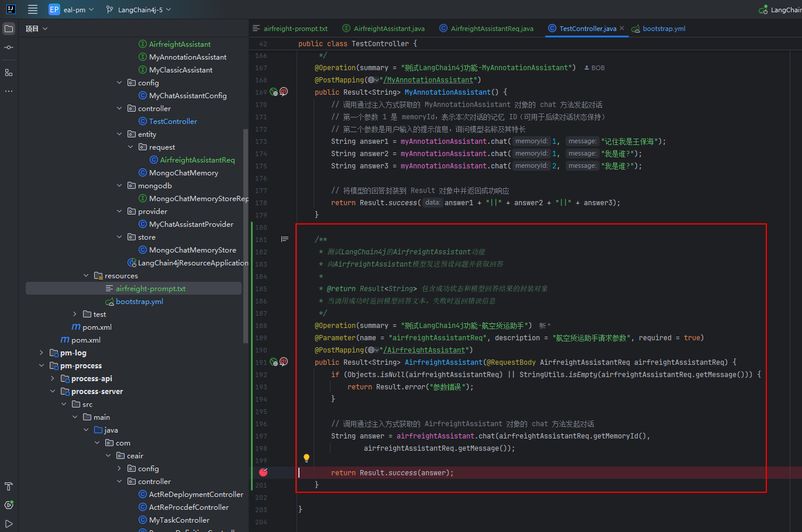802x532 pixels.
Task: Select MyTaskController in project tree
Action: pos(179,520)
